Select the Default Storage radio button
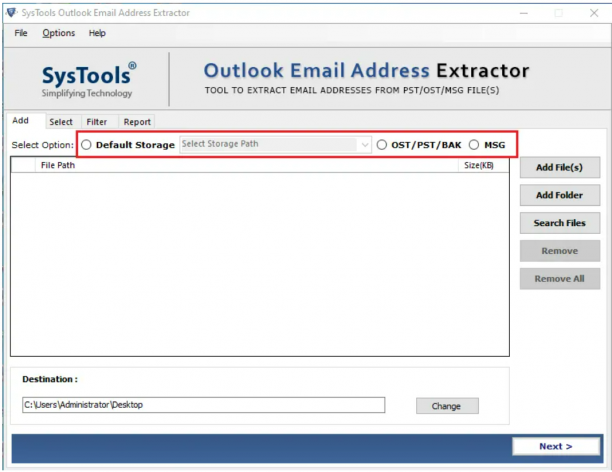The width and height of the screenshot is (612, 472). point(86,145)
